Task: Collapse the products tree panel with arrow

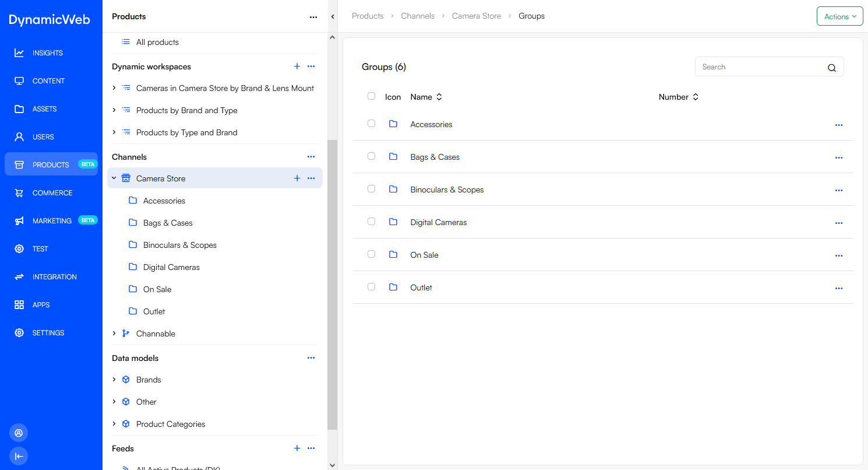Action: (333, 16)
